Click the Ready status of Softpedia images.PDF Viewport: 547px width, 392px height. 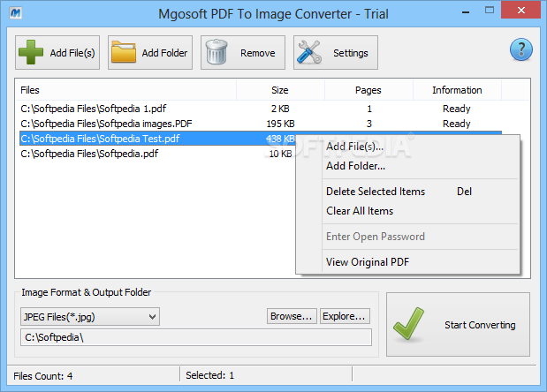pos(456,124)
